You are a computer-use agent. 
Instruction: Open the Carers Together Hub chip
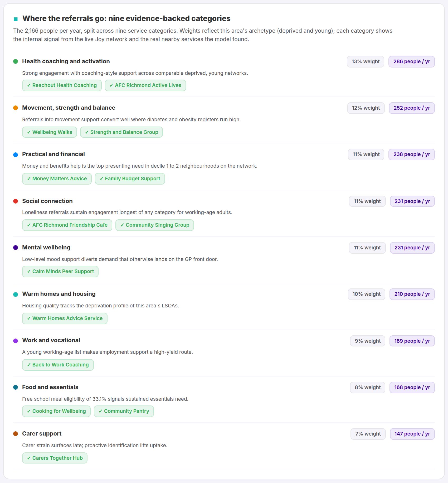55,458
